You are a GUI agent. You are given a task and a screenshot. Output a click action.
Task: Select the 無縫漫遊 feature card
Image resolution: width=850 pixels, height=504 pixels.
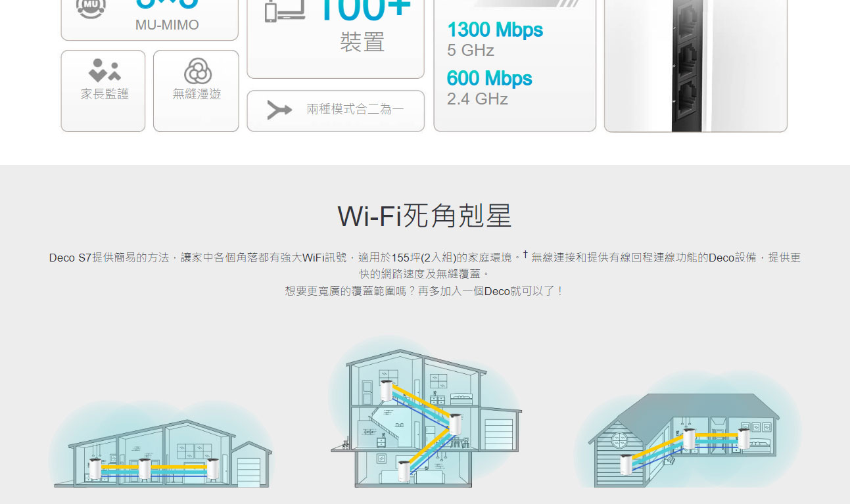point(196,91)
